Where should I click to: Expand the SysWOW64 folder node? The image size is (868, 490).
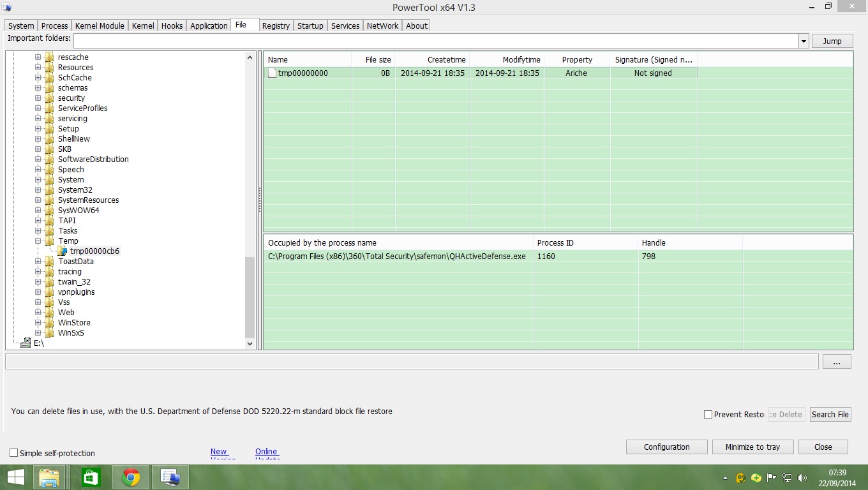38,211
